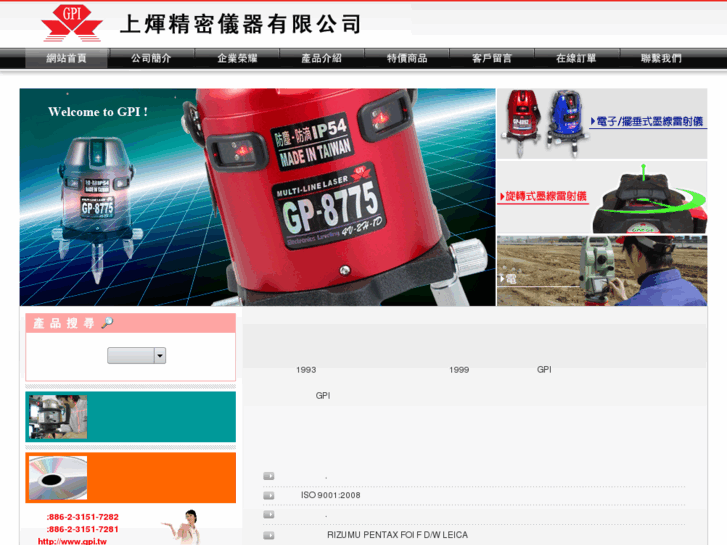This screenshot has height=545, width=727.
Task: Open the 公司簡介 menu item
Action: click(x=151, y=58)
